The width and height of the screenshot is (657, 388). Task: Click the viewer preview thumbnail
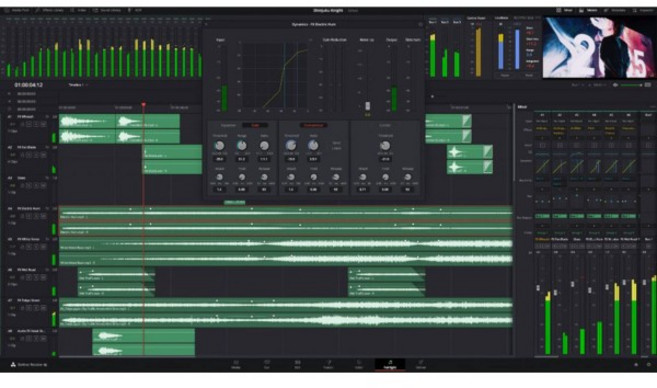coord(600,47)
